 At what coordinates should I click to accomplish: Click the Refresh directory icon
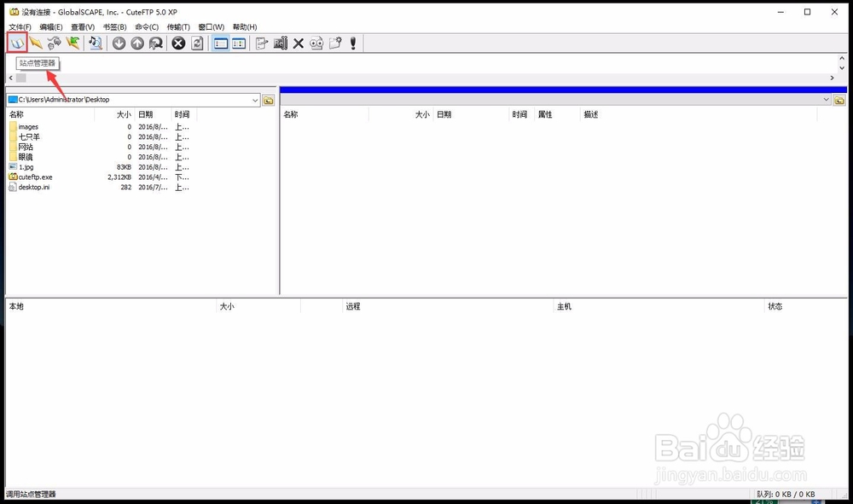pyautogui.click(x=197, y=43)
